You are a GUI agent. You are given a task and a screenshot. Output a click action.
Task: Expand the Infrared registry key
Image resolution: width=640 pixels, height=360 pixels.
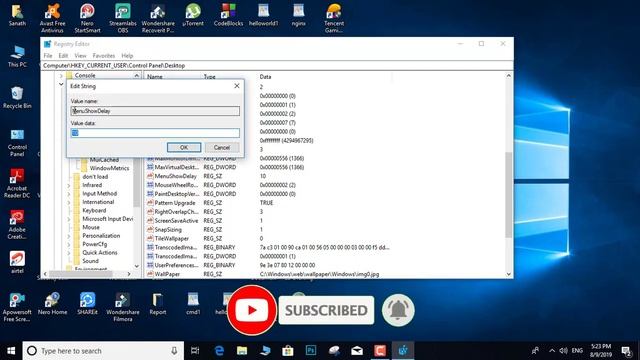pos(69,185)
